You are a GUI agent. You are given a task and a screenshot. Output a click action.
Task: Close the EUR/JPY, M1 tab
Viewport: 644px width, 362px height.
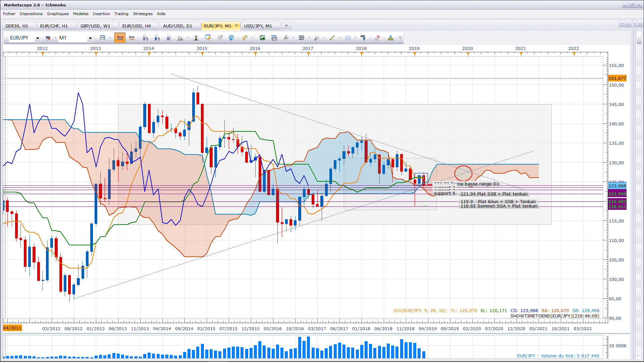[x=236, y=25]
